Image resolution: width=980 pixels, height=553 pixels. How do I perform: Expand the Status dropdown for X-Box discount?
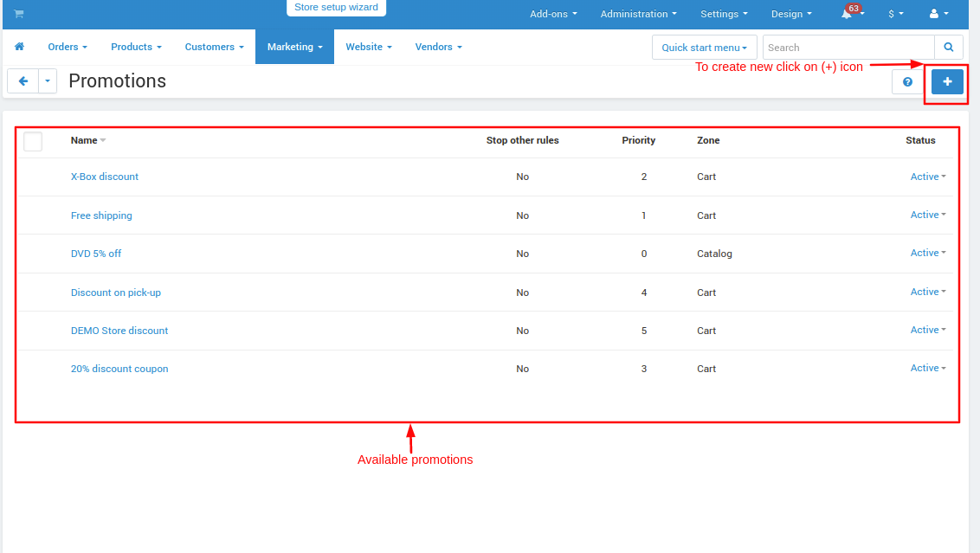pos(927,177)
